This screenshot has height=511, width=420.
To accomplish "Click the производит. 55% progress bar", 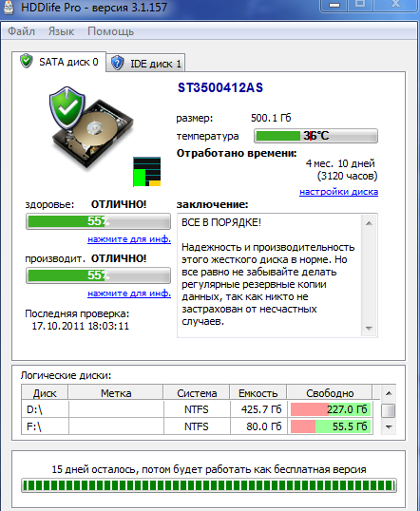I will pos(98,275).
